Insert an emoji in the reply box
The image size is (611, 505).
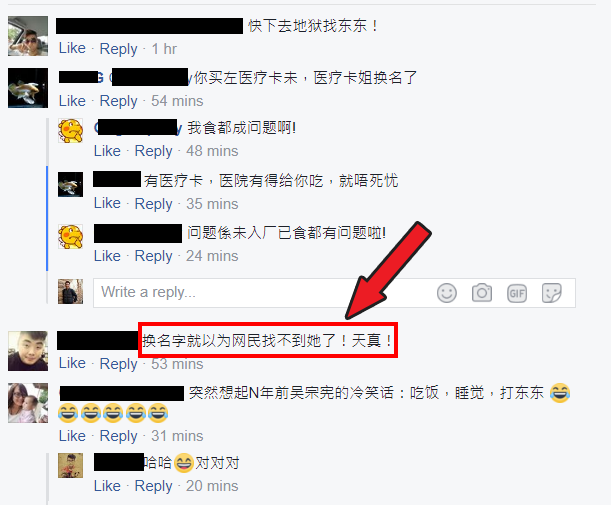(x=447, y=293)
